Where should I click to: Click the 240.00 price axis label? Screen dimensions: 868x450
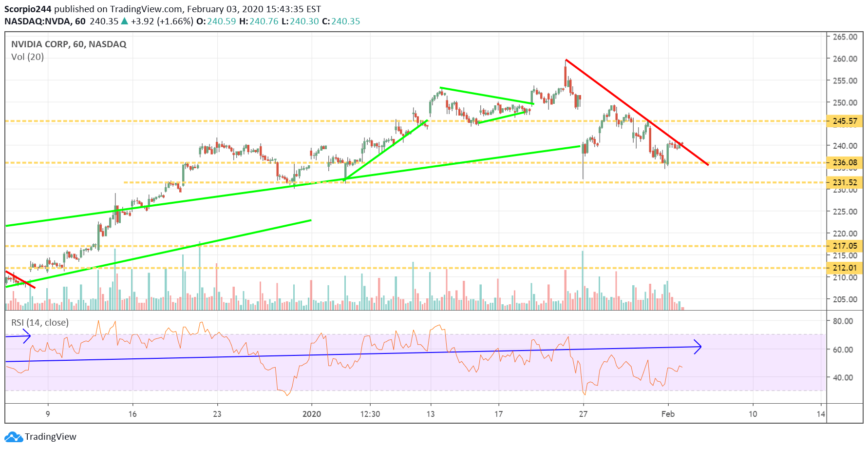tap(845, 145)
